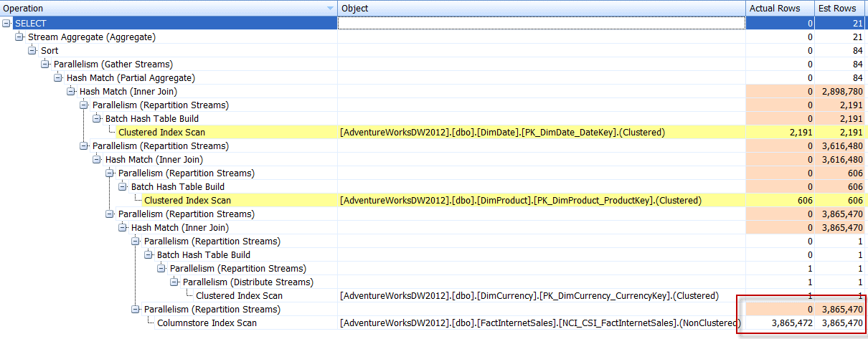868x339 pixels.
Task: Click the PK_DimCurrency_CurrencyKey object cell
Action: tap(542, 295)
